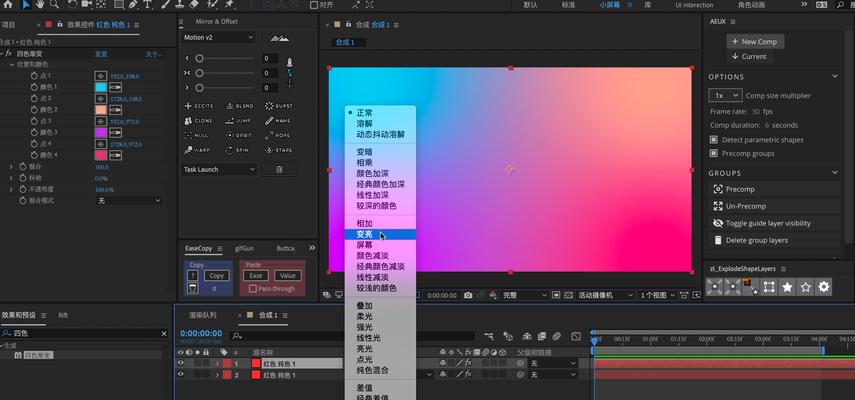The height and width of the screenshot is (400, 855).
Task: Choose 变亮 blend mode from menu
Action: tap(380, 234)
